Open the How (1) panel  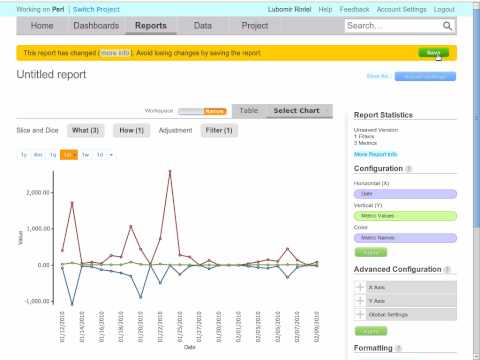point(131,130)
